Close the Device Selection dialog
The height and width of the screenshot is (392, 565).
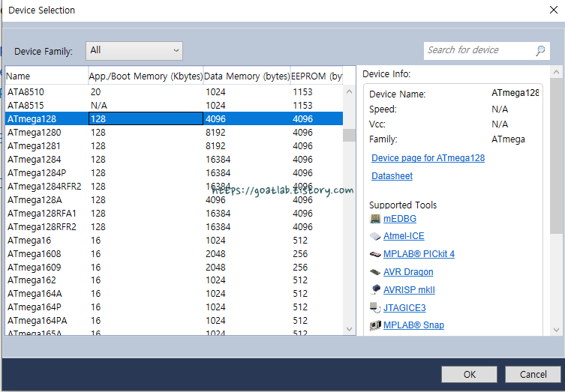tap(554, 10)
